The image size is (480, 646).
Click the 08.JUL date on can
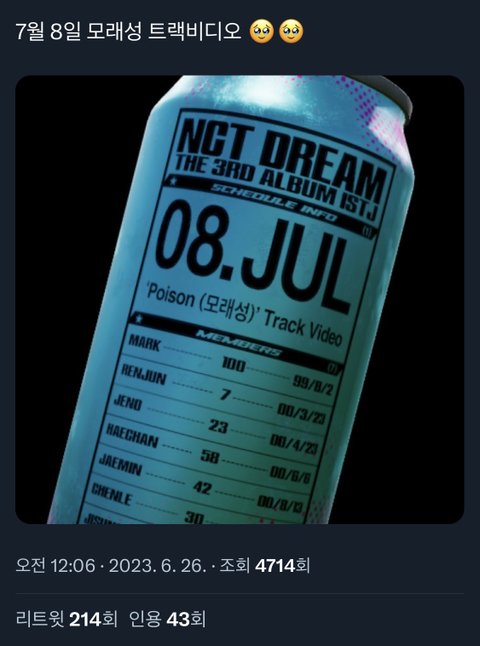pos(252,257)
